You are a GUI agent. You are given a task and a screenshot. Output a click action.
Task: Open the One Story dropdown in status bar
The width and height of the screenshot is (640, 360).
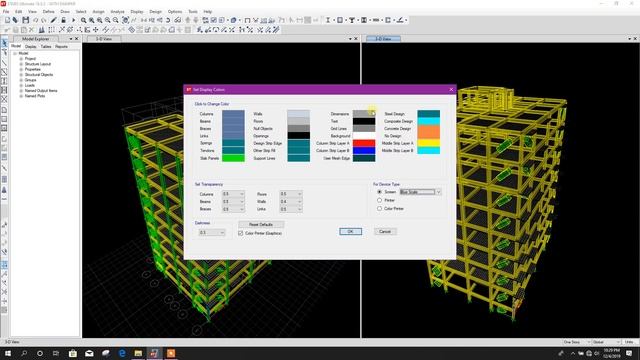pos(576,342)
